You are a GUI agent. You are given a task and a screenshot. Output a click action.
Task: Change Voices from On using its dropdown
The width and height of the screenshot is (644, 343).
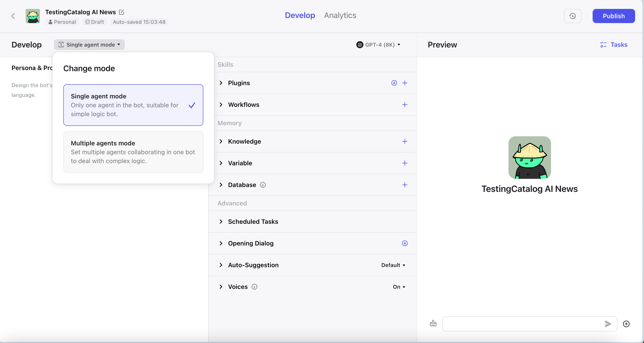(x=399, y=287)
